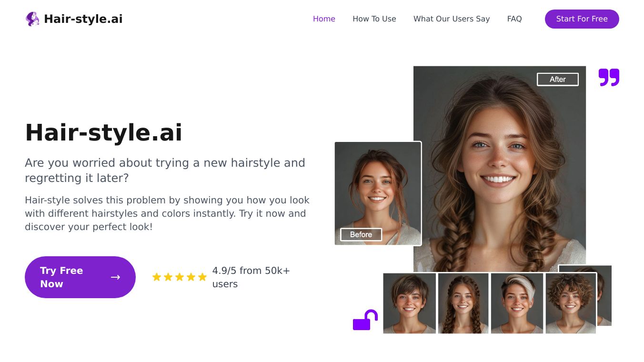This screenshot has width=644, height=362.
Task: Click the Start For Free button
Action: (582, 19)
